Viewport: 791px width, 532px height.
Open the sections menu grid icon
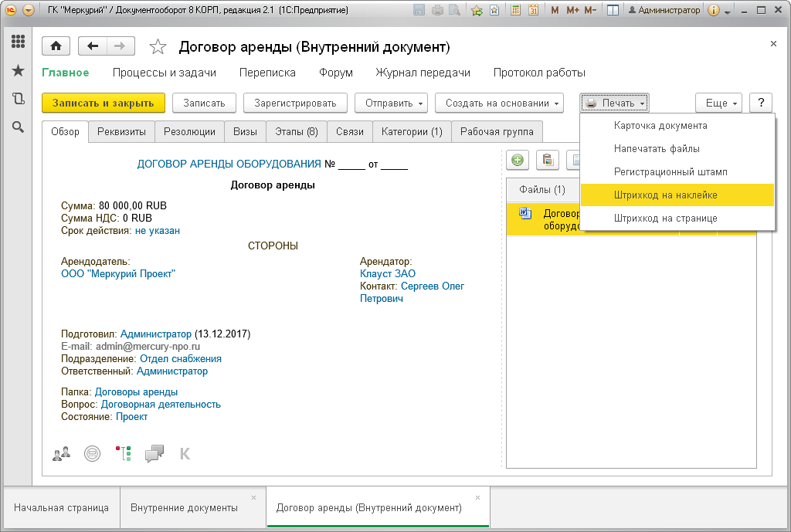[19, 42]
